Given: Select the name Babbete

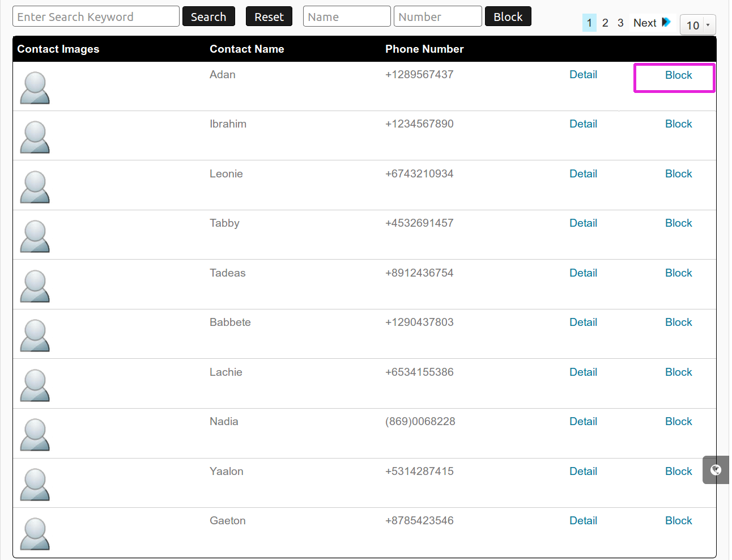Looking at the screenshot, I should tap(230, 323).
